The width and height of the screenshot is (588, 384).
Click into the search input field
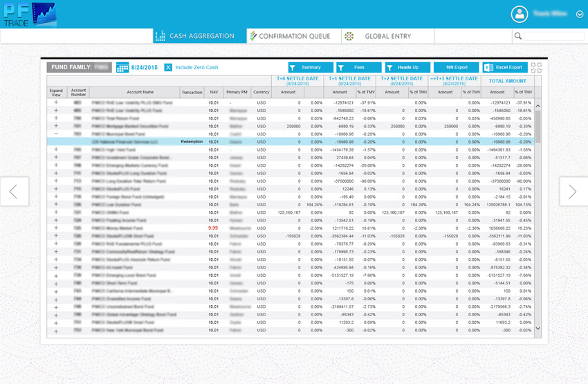click(553, 36)
